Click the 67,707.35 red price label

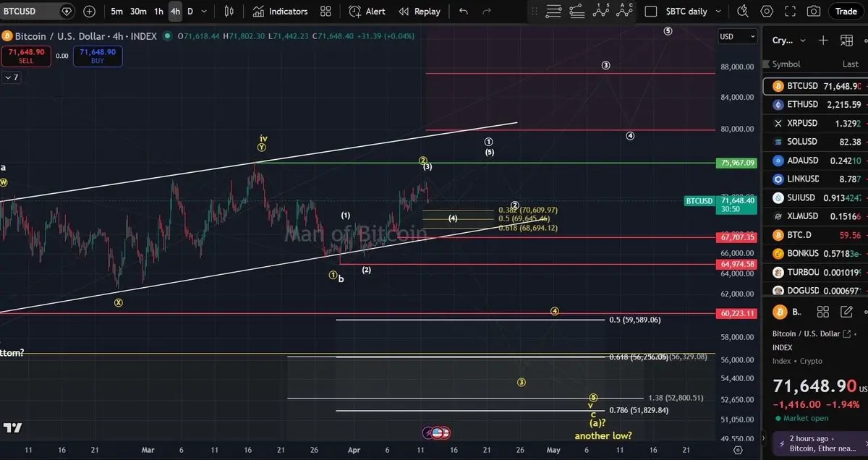(x=737, y=237)
